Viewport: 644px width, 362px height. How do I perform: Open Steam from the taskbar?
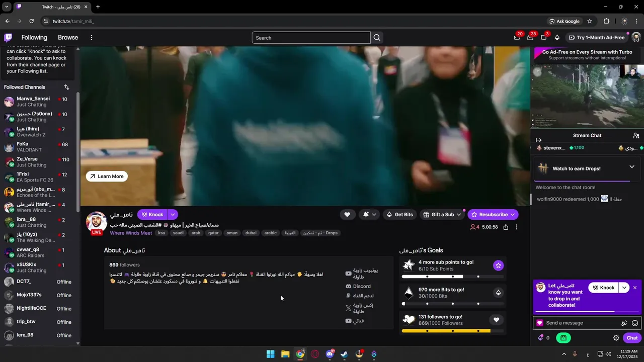344,354
